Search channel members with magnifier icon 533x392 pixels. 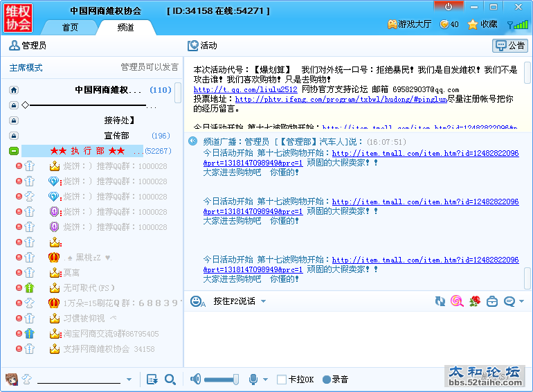tap(170, 379)
